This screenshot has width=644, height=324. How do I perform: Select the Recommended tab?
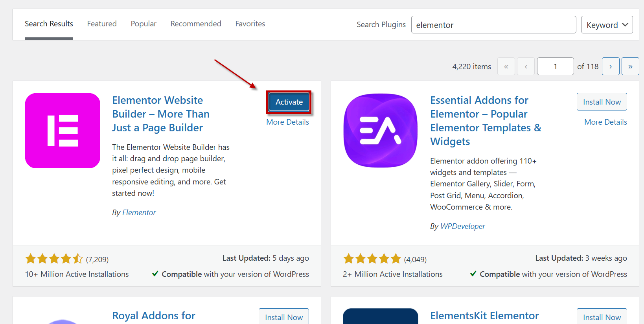point(196,24)
